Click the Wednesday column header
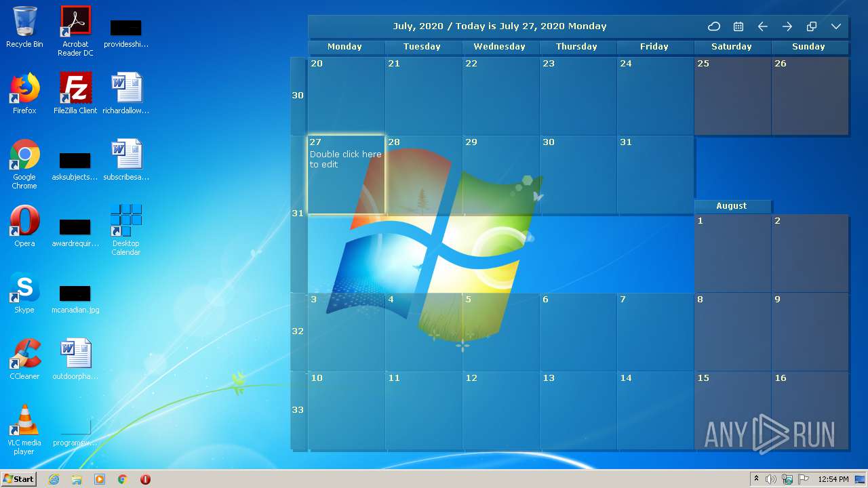Screen dimensions: 868x488 500,47
